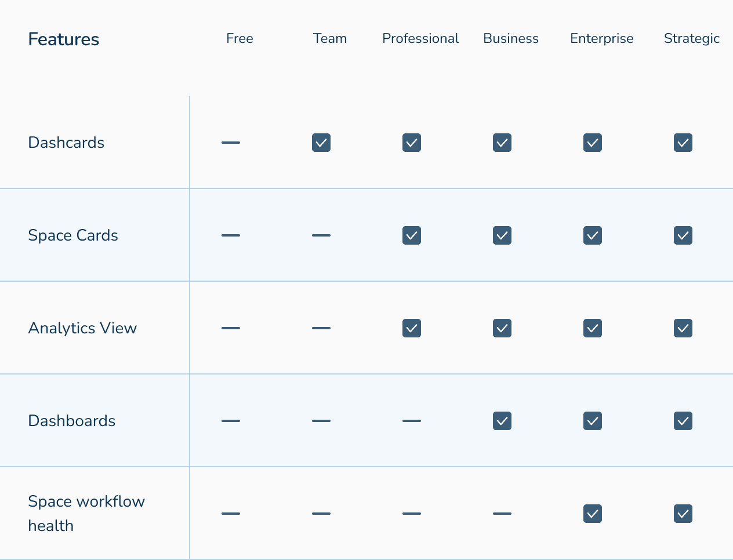
Task: Click the Features heading
Action: pyautogui.click(x=64, y=39)
